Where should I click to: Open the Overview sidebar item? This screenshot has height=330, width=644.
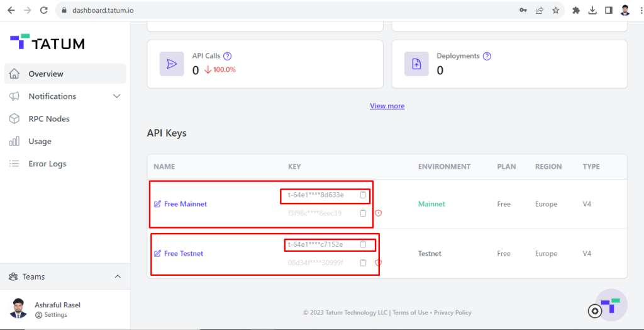(x=45, y=74)
